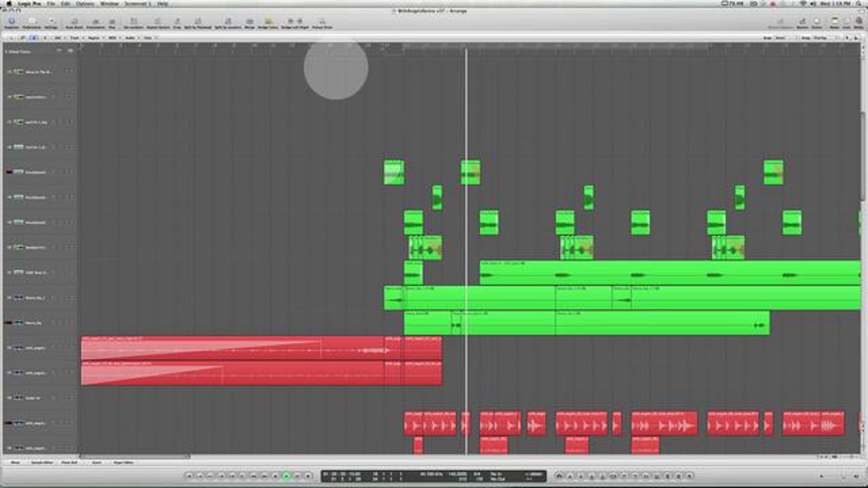Open the Screenset 1 menu
This screenshot has height=488, width=868.
pyautogui.click(x=137, y=4)
